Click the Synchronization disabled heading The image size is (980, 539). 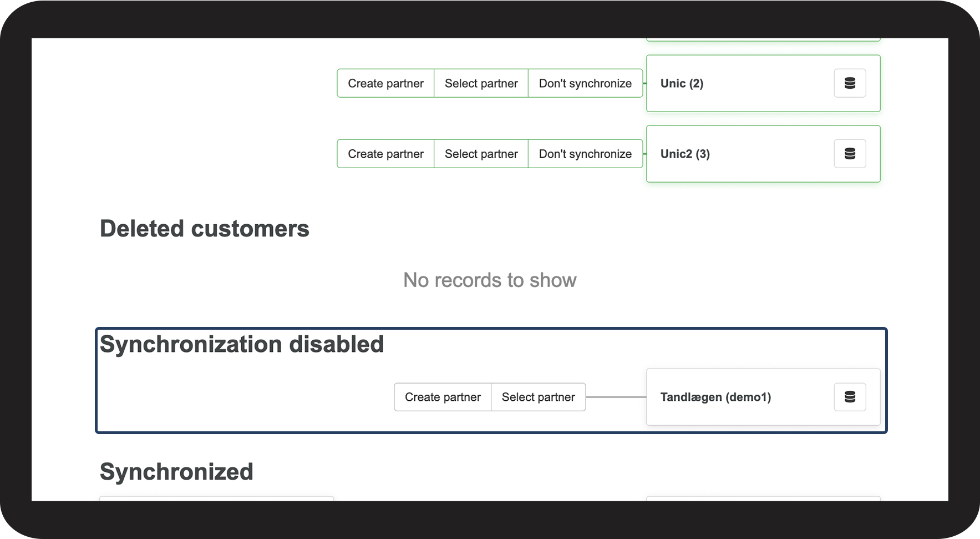point(241,344)
